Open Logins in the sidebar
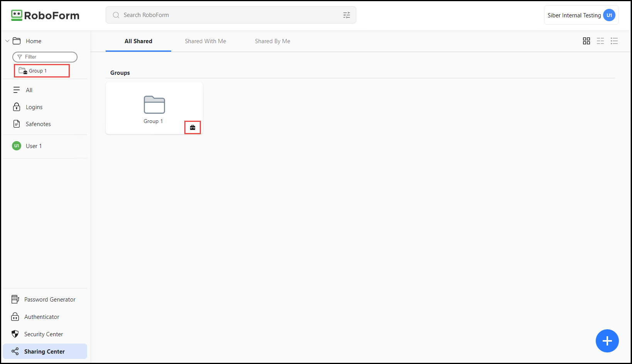Screen dimensions: 632x364 coord(34,107)
